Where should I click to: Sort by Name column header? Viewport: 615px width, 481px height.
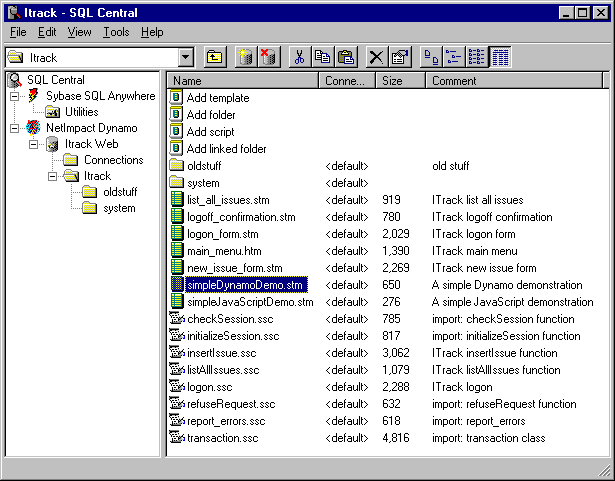pos(243,80)
